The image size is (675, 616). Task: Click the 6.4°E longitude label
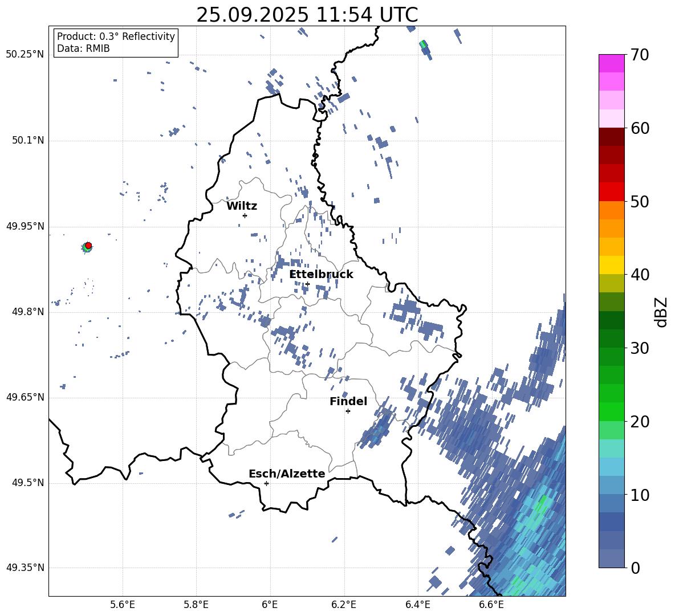tap(417, 605)
